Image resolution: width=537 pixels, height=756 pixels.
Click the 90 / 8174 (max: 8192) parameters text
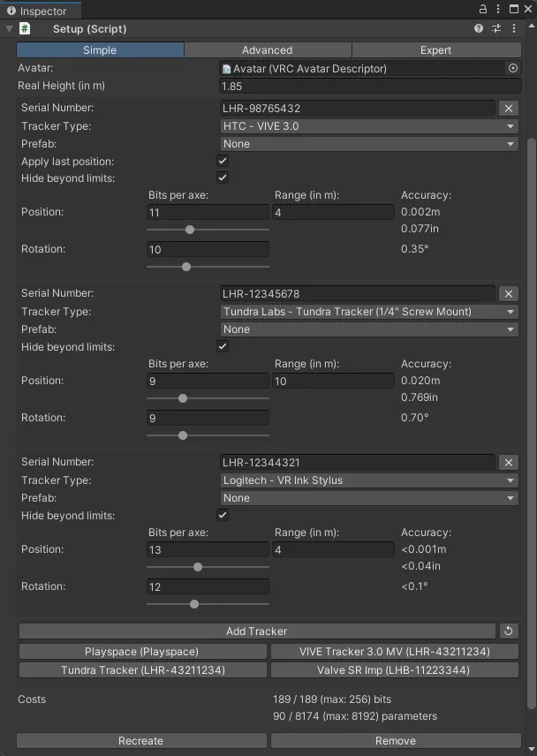pos(355,716)
